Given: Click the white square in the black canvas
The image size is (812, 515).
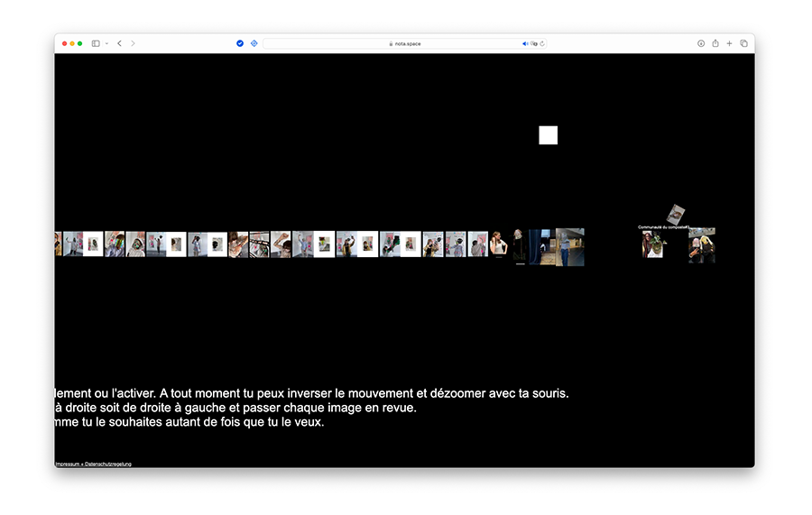Looking at the screenshot, I should tap(548, 135).
